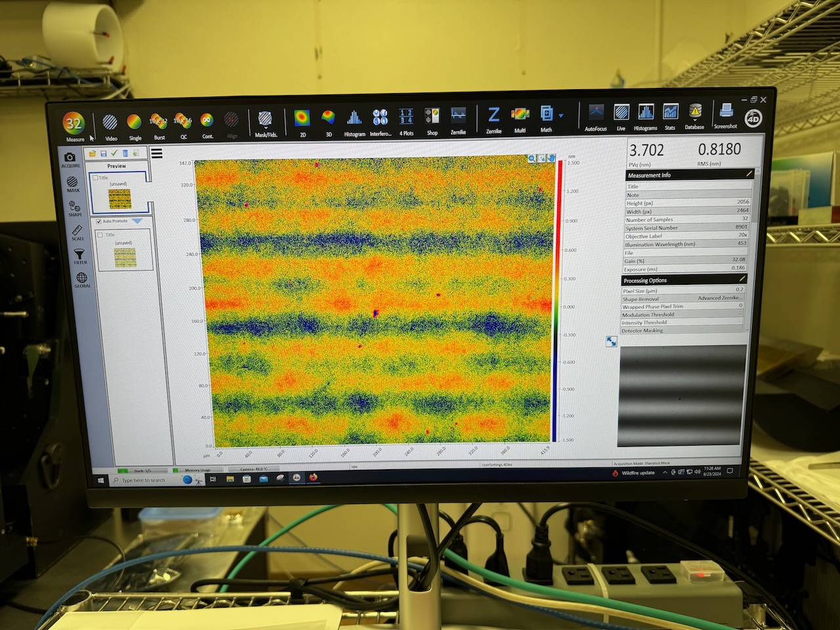Expand the Math dropdown arrow
The width and height of the screenshot is (840, 630).
point(561,115)
